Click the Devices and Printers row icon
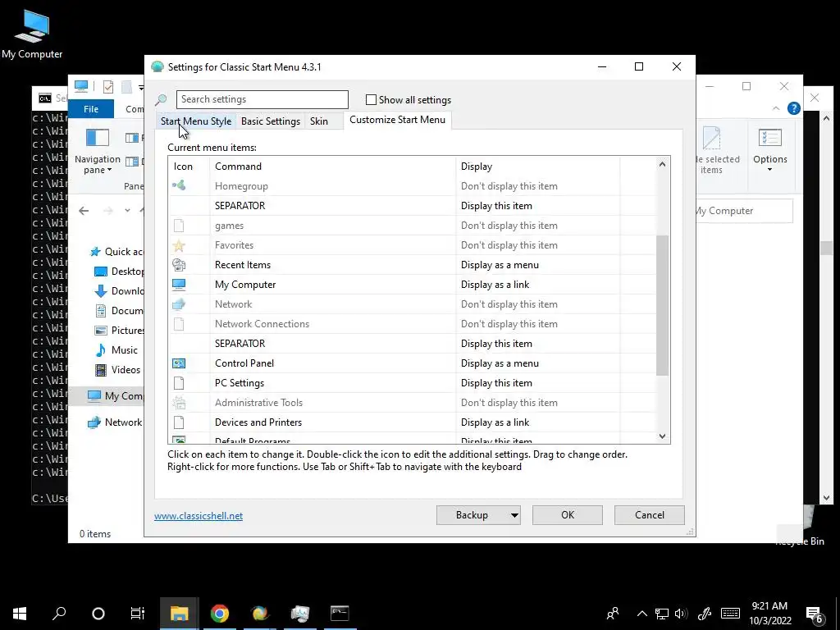Image resolution: width=840 pixels, height=630 pixels. pyautogui.click(x=179, y=422)
